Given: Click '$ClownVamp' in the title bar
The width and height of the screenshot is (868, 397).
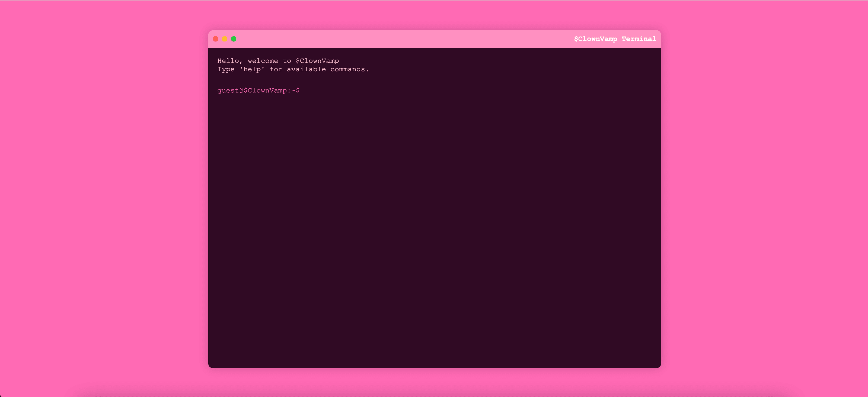Looking at the screenshot, I should click(595, 39).
